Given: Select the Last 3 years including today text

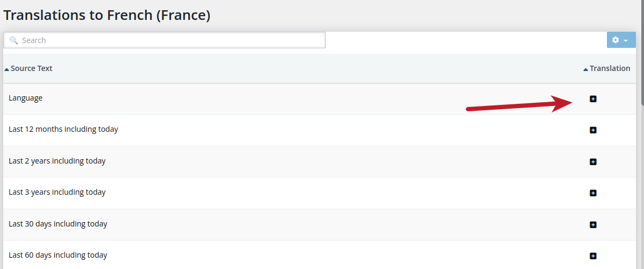Looking at the screenshot, I should tap(57, 192).
